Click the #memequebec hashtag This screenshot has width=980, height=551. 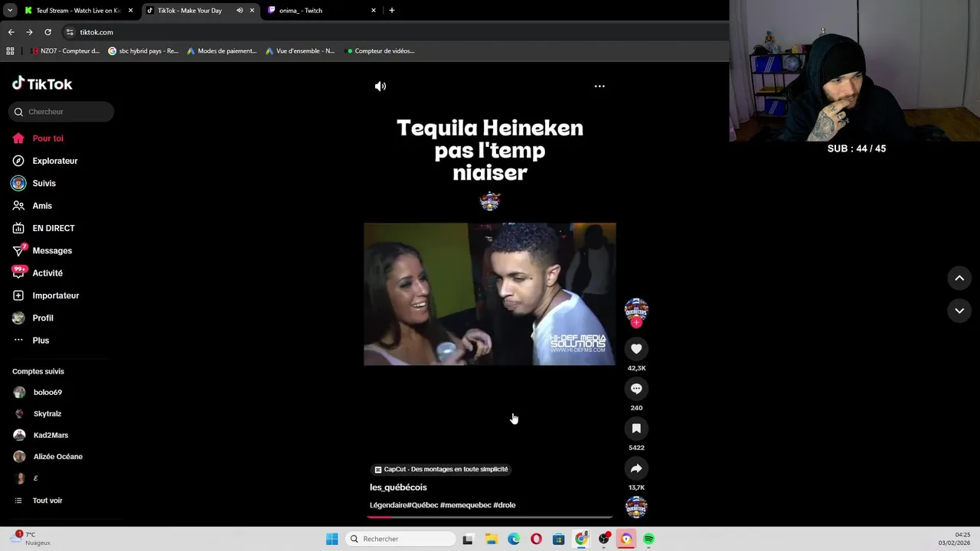tap(465, 505)
